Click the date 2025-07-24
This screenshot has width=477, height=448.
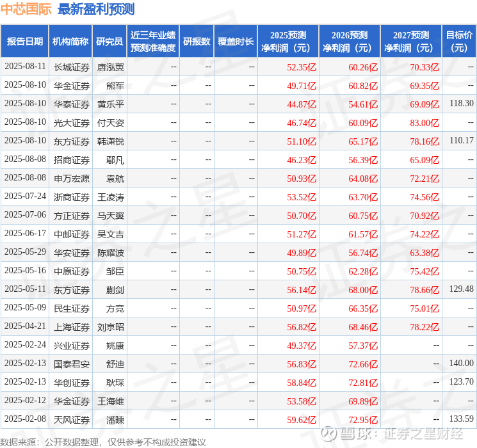click(25, 196)
